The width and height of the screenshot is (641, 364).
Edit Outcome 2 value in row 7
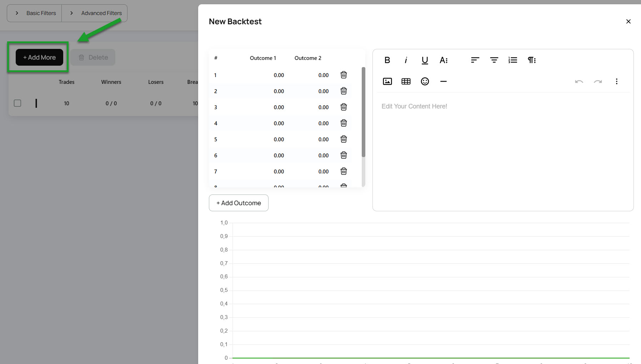pos(324,172)
